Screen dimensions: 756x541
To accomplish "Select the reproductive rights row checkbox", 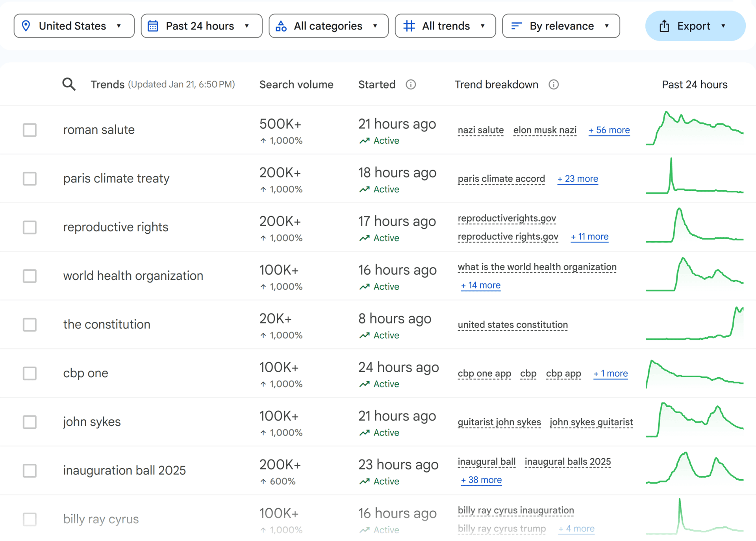I will [30, 227].
